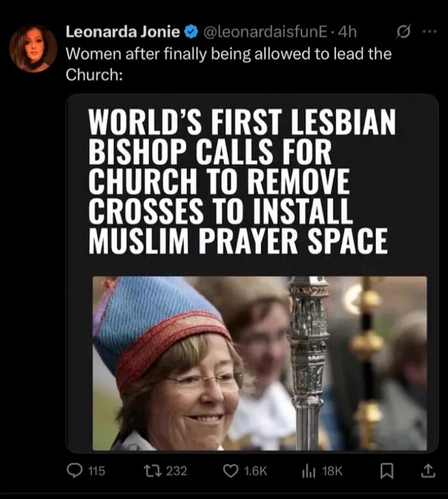Open the @leonardaisfunE handle link

point(265,32)
